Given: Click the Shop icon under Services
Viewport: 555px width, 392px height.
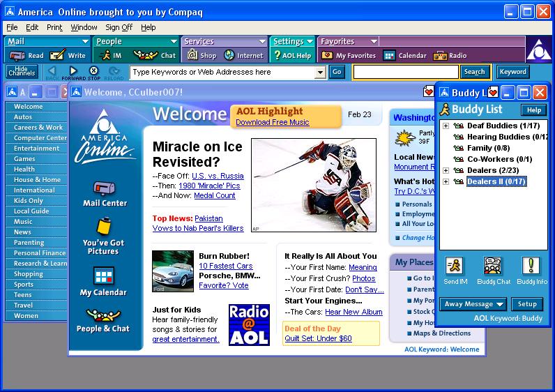Looking at the screenshot, I should (x=192, y=55).
